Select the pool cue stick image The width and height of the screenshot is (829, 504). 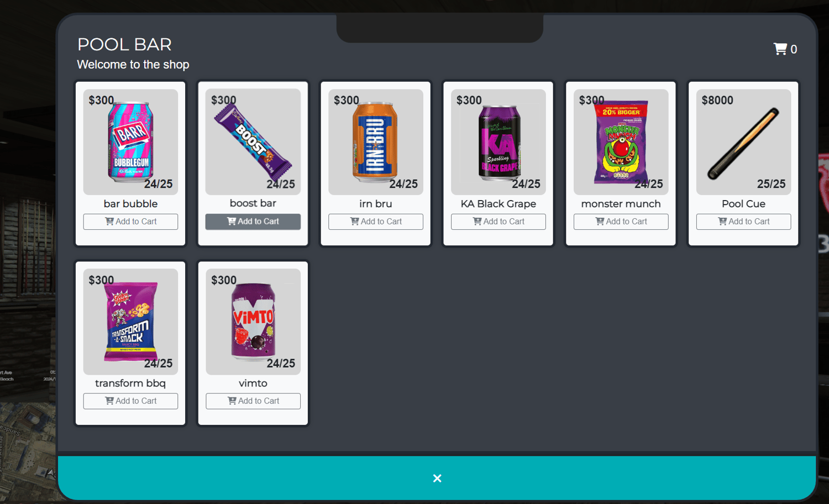point(743,144)
